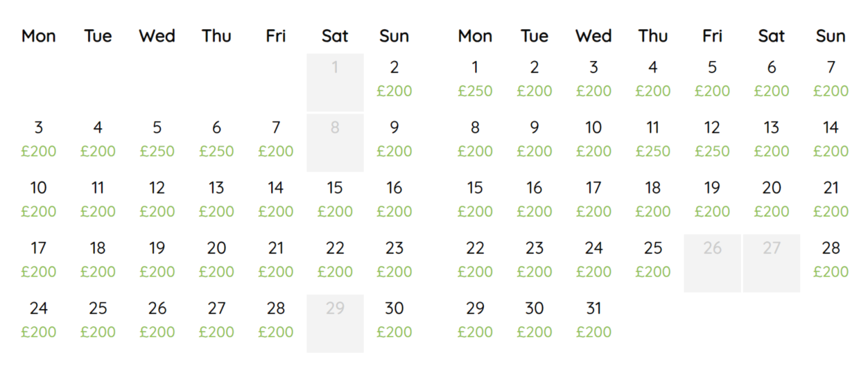The image size is (868, 377).
Task: Click Sunday the 7th priced £200
Action: coord(831,79)
